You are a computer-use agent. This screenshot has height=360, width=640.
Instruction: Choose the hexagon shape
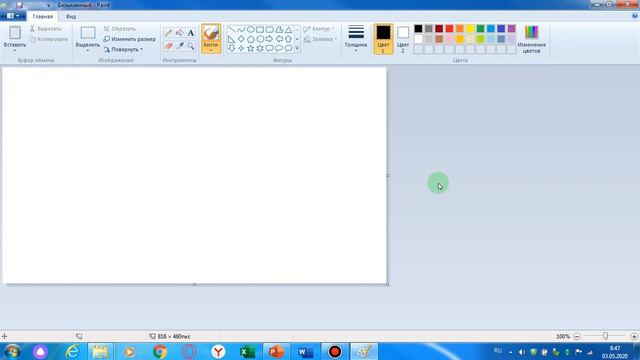260,39
